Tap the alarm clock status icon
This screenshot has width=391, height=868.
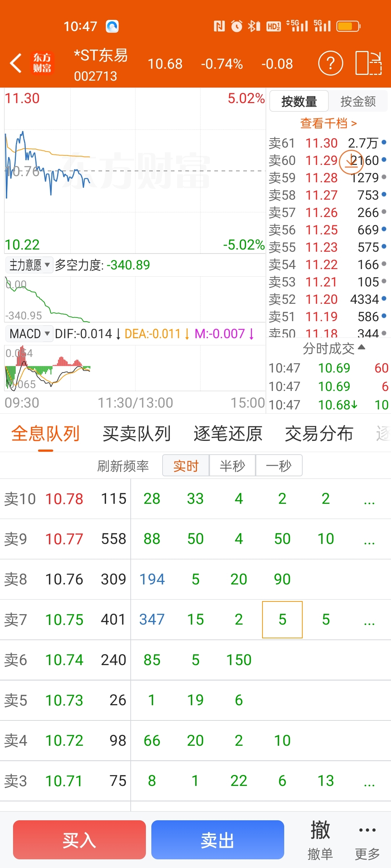[x=237, y=26]
